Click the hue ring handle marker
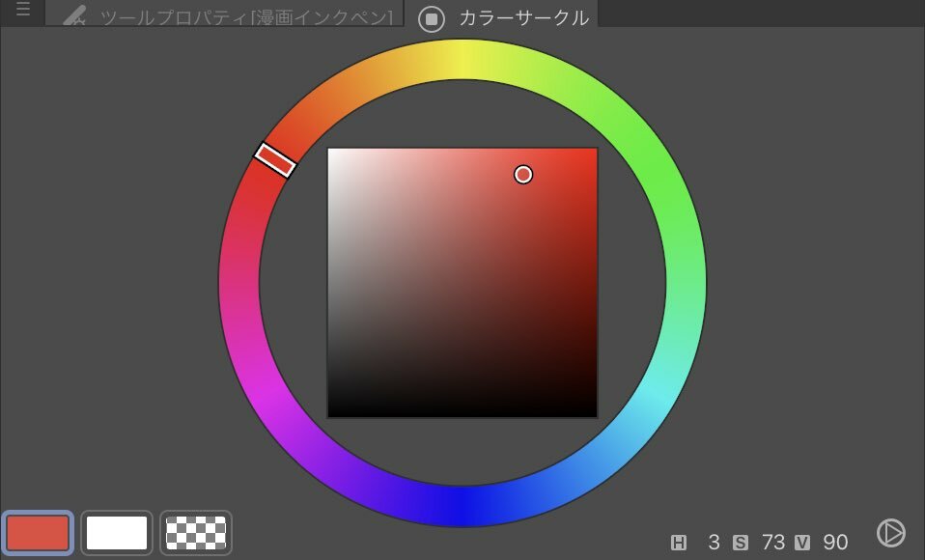 (275, 160)
